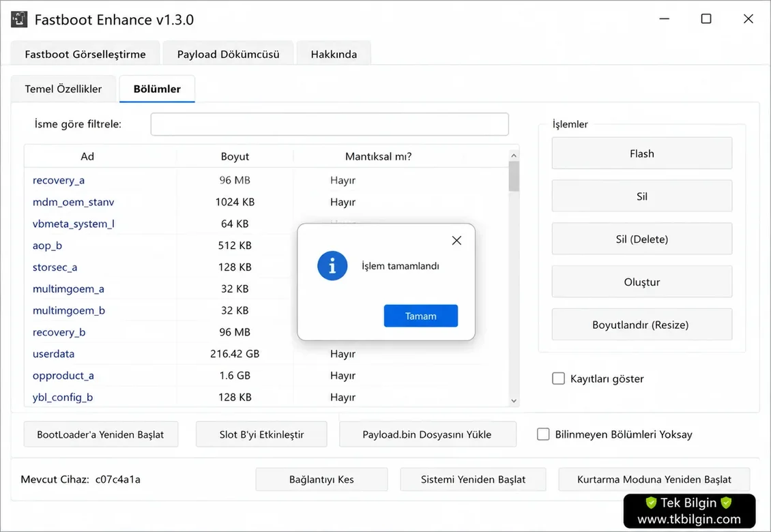Select the ybl_config_b partition
This screenshot has height=532, width=771.
pyautogui.click(x=63, y=397)
